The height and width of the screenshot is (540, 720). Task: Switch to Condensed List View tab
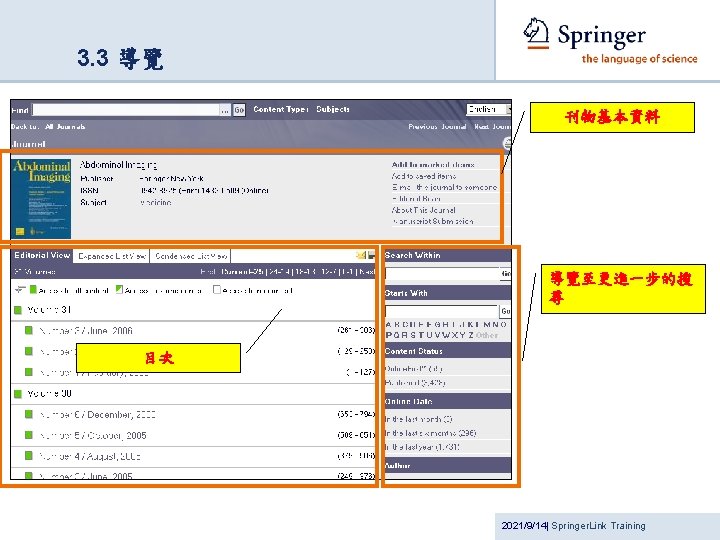point(191,256)
